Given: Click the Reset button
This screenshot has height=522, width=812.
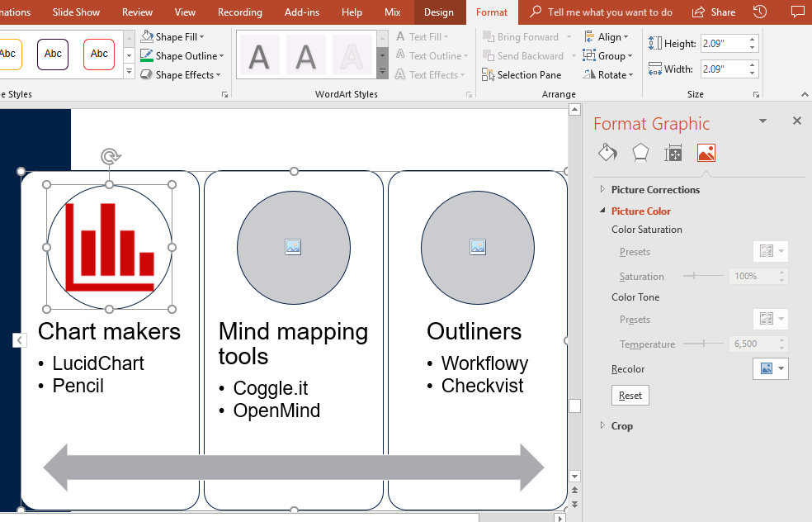Looking at the screenshot, I should [630, 396].
